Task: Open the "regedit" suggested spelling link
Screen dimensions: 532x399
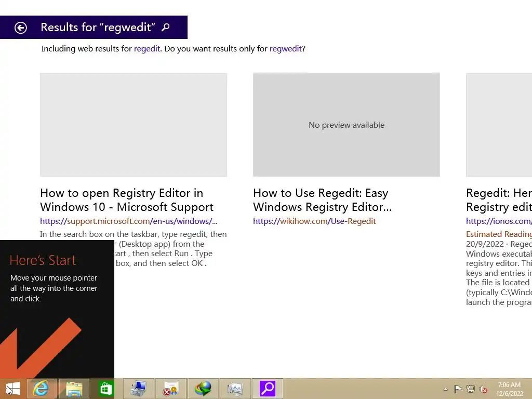Action: (x=147, y=48)
